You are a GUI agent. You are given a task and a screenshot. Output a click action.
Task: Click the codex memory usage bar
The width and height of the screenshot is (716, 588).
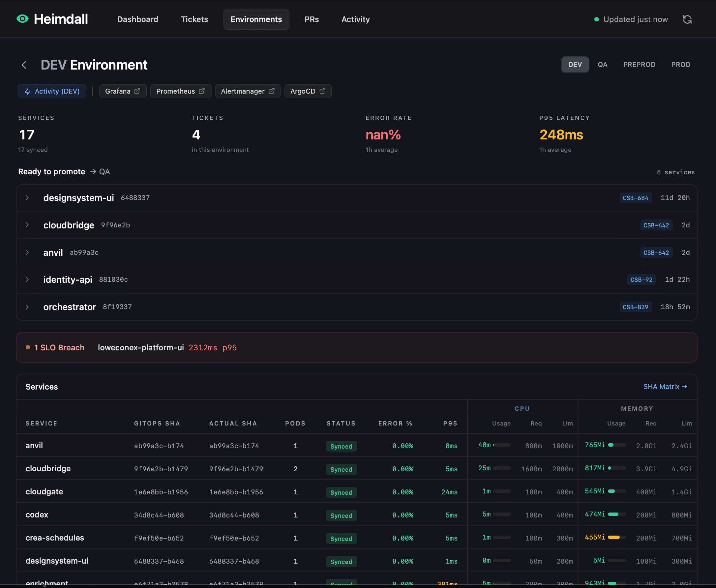click(616, 514)
